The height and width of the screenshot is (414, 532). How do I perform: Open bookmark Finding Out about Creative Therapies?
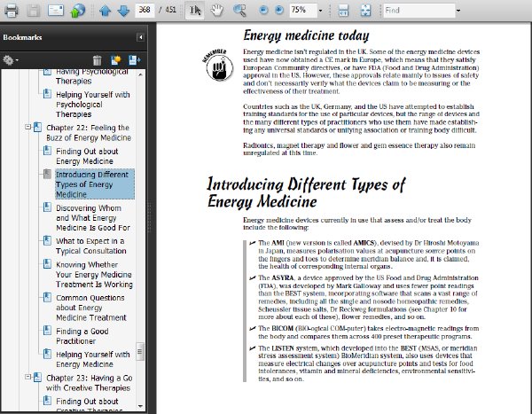point(87,405)
